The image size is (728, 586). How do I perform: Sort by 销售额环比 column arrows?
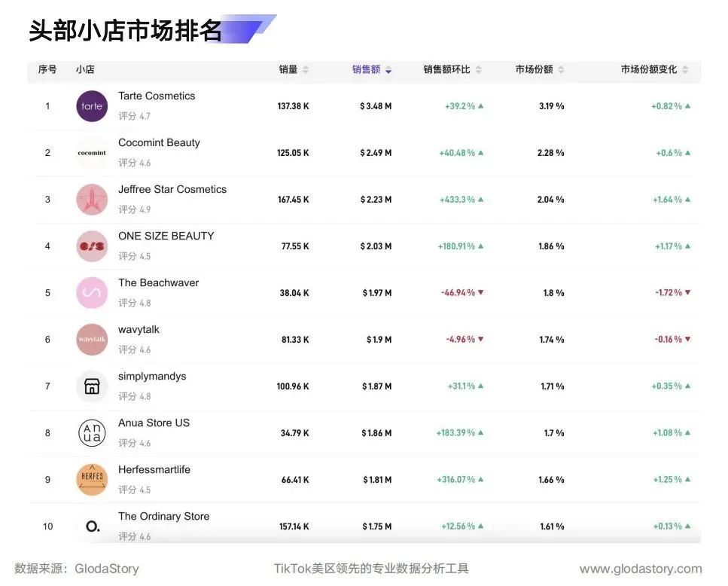(x=479, y=69)
